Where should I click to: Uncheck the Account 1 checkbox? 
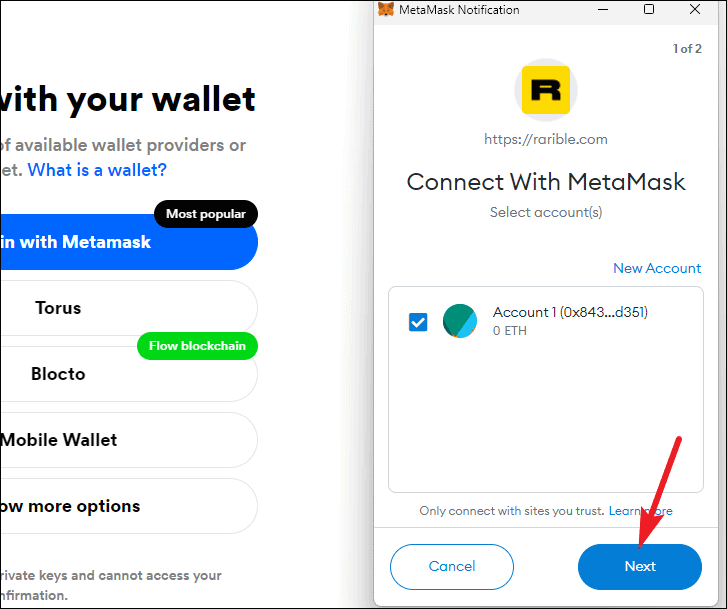pos(418,322)
